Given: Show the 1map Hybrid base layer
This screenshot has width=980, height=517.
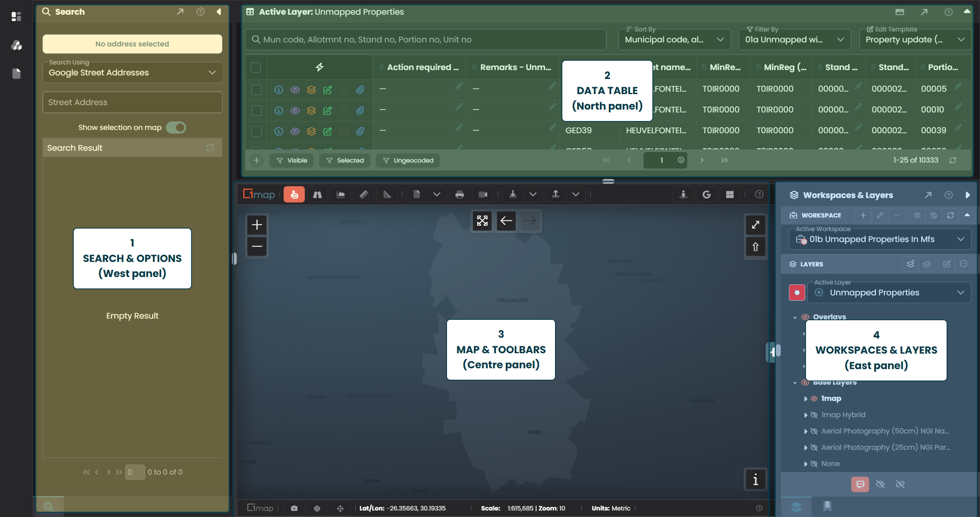Looking at the screenshot, I should click(814, 415).
